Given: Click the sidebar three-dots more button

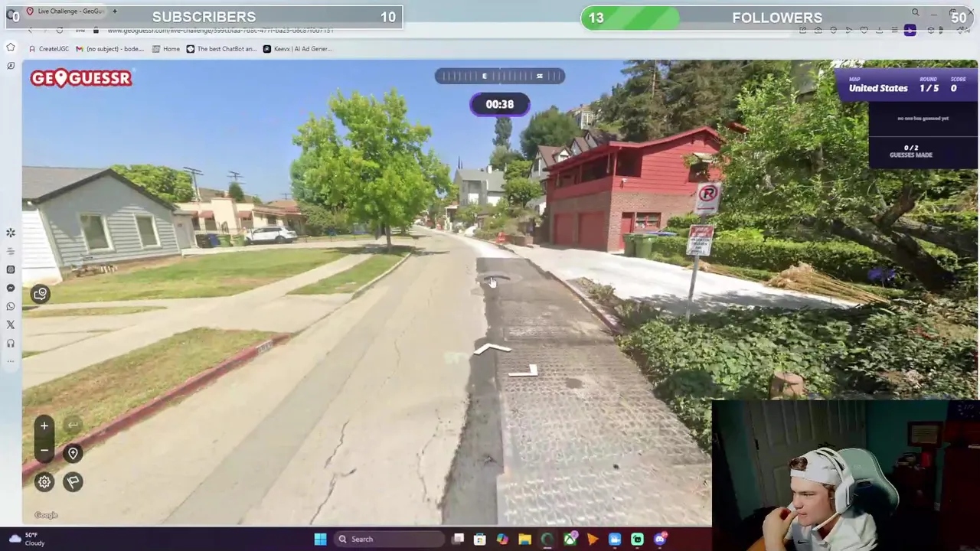Looking at the screenshot, I should [11, 361].
